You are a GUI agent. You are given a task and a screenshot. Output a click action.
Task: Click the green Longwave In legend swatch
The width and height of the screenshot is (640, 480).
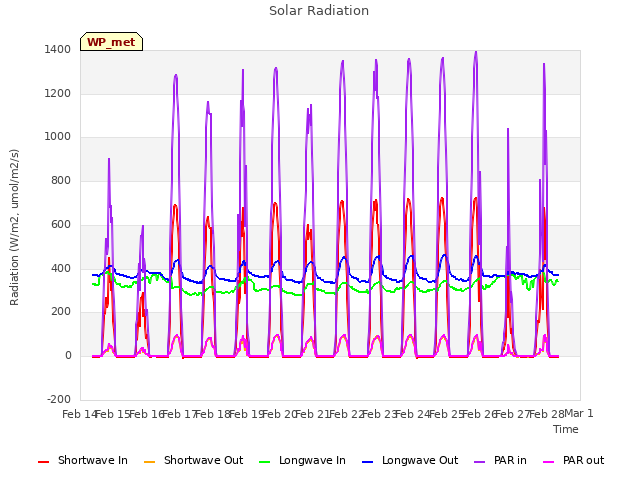(x=264, y=462)
